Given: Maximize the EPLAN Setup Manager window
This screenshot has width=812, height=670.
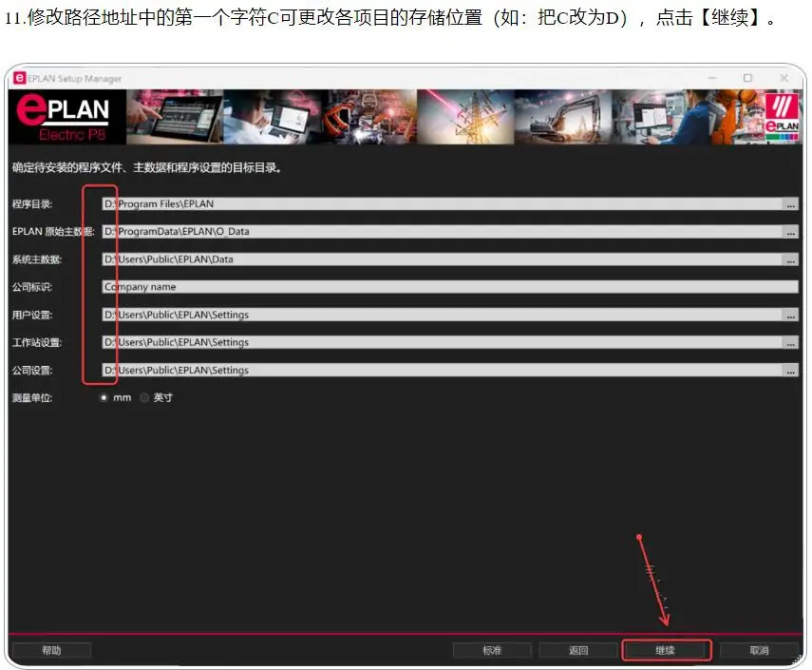Looking at the screenshot, I should [x=747, y=78].
